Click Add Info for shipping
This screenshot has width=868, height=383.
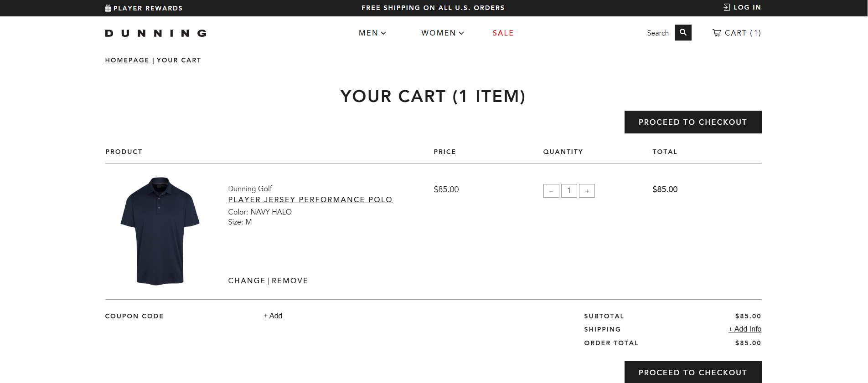pos(744,329)
